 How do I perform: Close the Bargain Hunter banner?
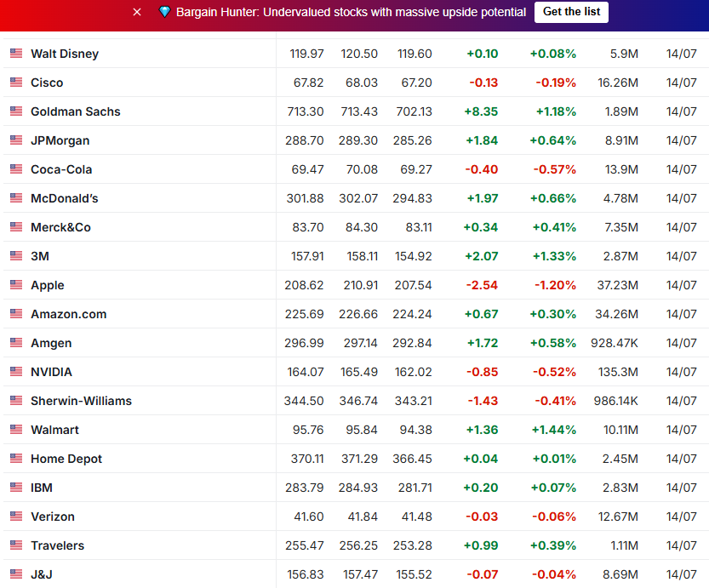[x=137, y=12]
